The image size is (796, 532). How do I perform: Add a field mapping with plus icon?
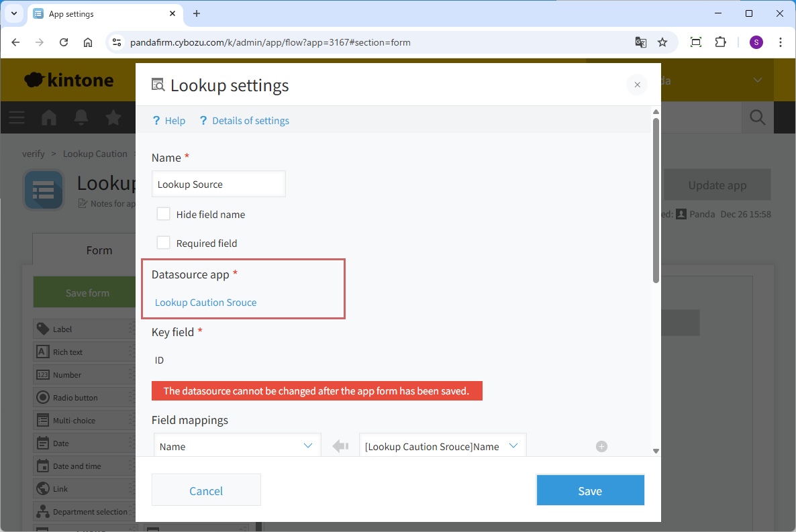click(601, 447)
